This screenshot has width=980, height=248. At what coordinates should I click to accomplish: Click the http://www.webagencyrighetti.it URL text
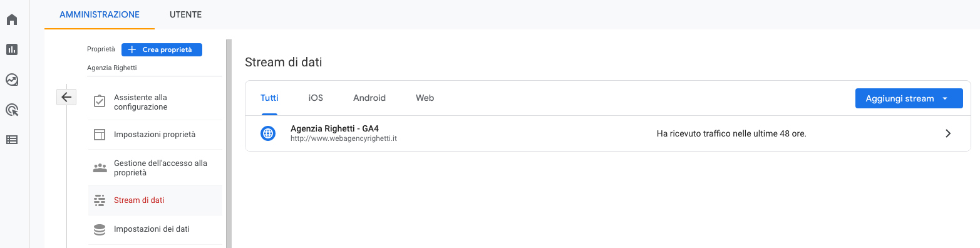click(344, 138)
